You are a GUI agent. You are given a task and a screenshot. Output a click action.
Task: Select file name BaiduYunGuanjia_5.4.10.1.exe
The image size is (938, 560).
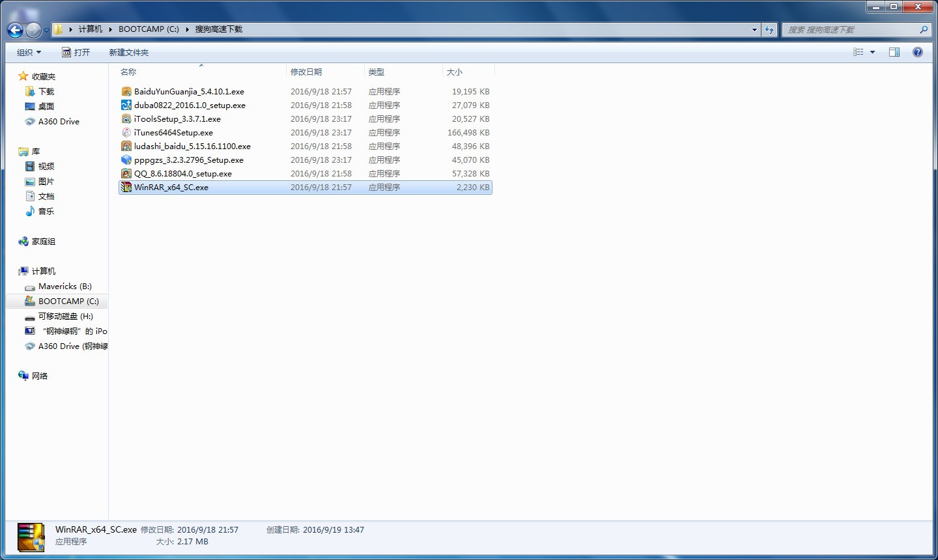point(189,92)
